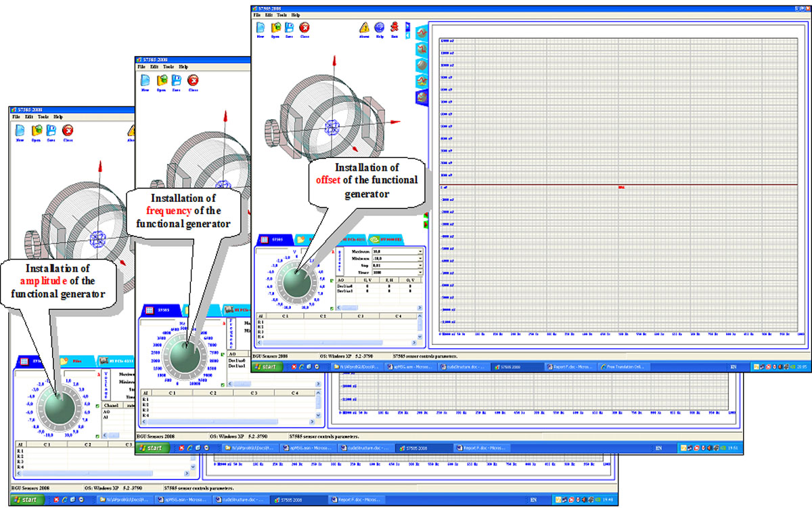The width and height of the screenshot is (812, 508).
Task: Click the Start button on the front window taskbar
Action: (269, 366)
